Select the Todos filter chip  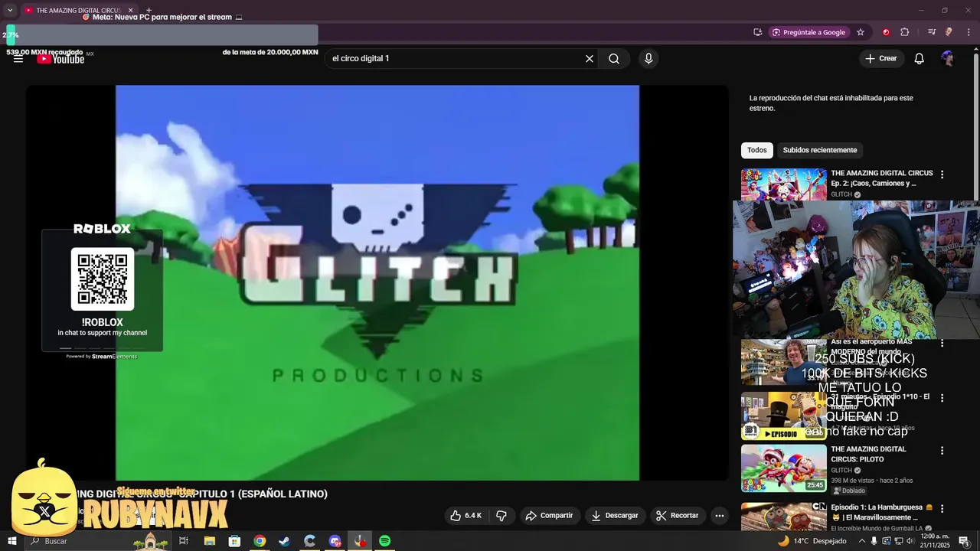756,150
